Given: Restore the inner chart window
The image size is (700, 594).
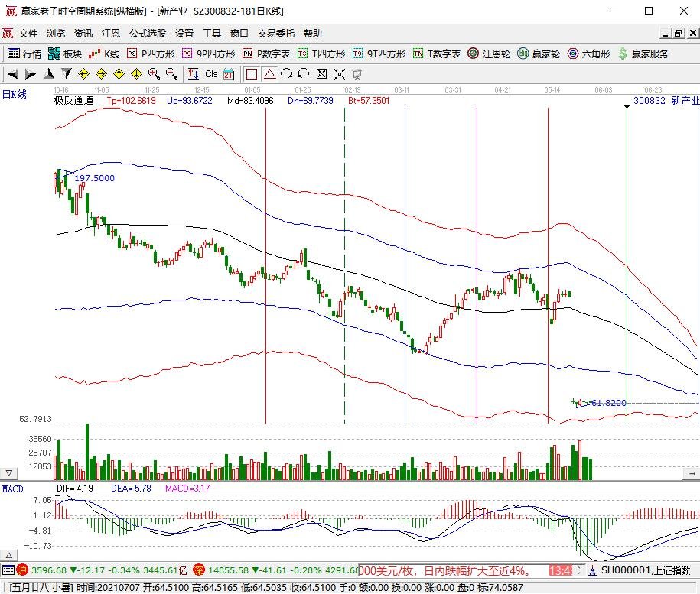Looking at the screenshot, I should coord(679,33).
